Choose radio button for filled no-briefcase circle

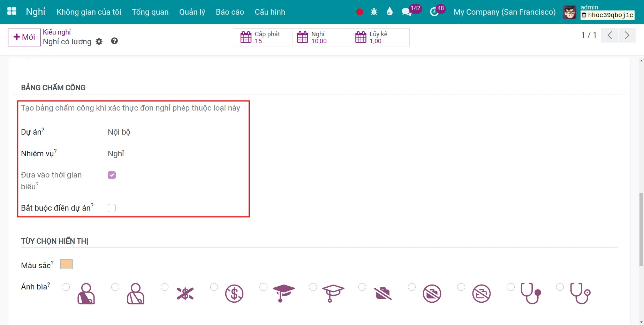pos(412,287)
